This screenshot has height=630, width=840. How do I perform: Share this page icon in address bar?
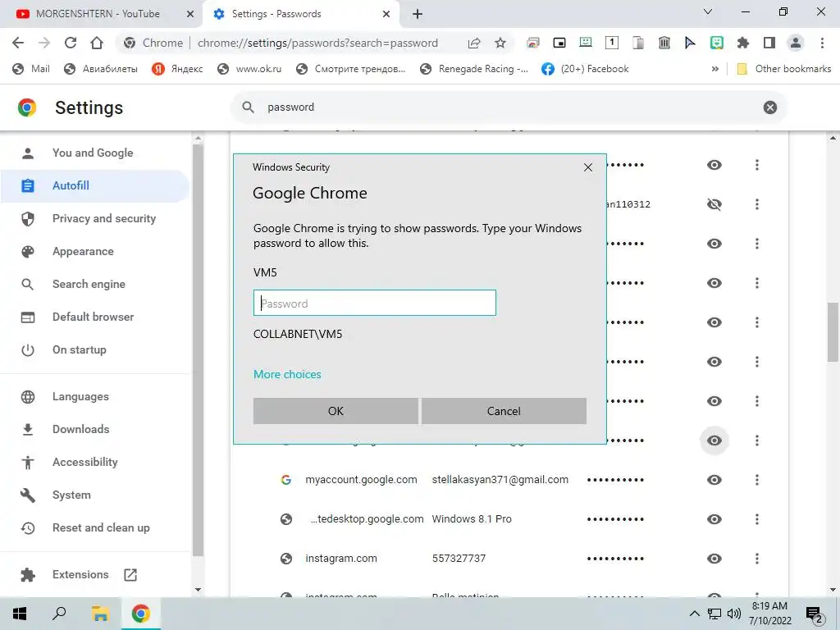(474, 43)
